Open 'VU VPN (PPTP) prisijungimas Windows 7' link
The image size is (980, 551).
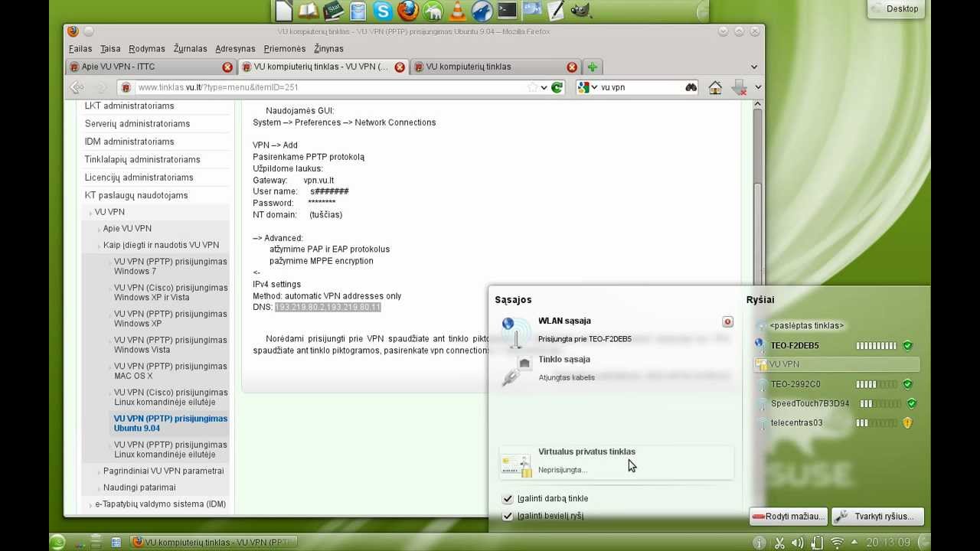tap(171, 266)
